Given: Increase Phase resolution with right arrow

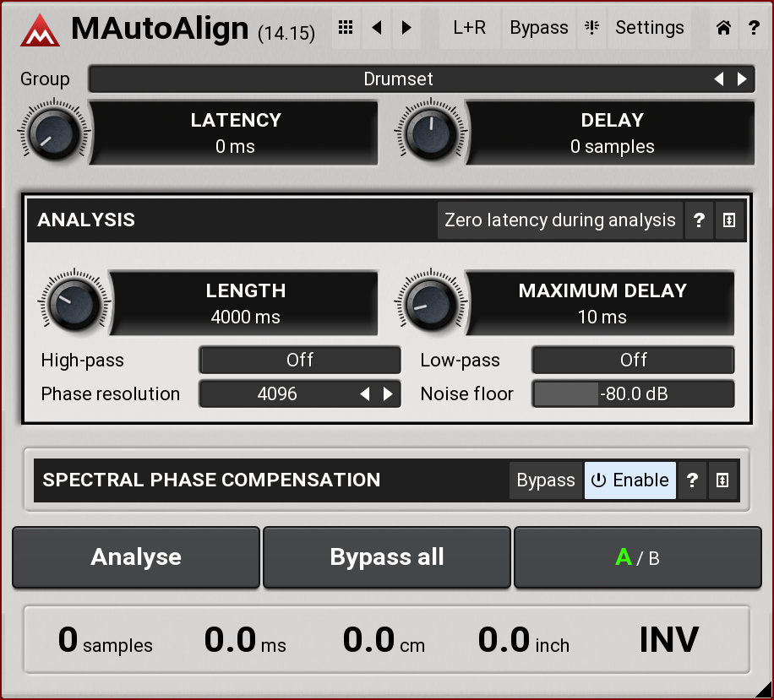Looking at the screenshot, I should 388,394.
